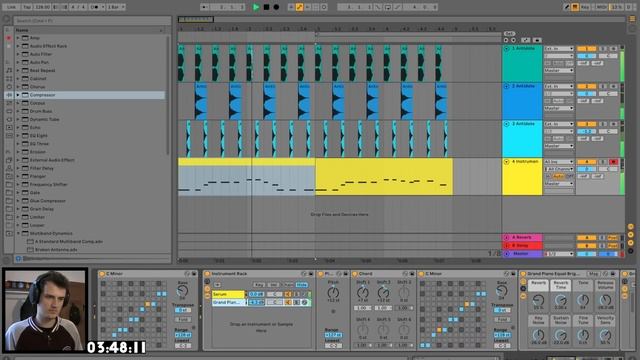The width and height of the screenshot is (640, 360).
Task: Select the Serum chain in Instrument Rack
Action: pos(228,294)
